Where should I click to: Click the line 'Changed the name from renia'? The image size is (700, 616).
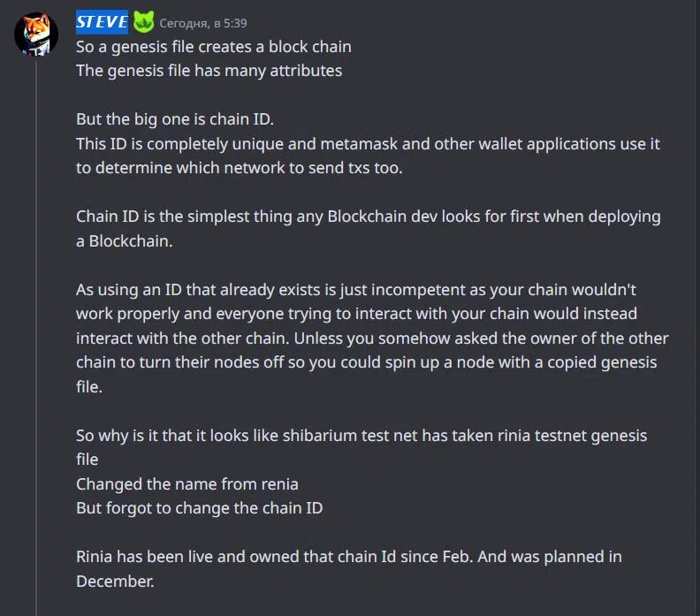[187, 484]
